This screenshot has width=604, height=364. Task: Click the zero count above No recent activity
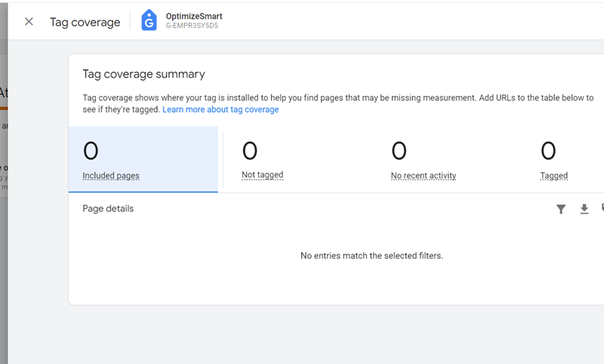399,152
